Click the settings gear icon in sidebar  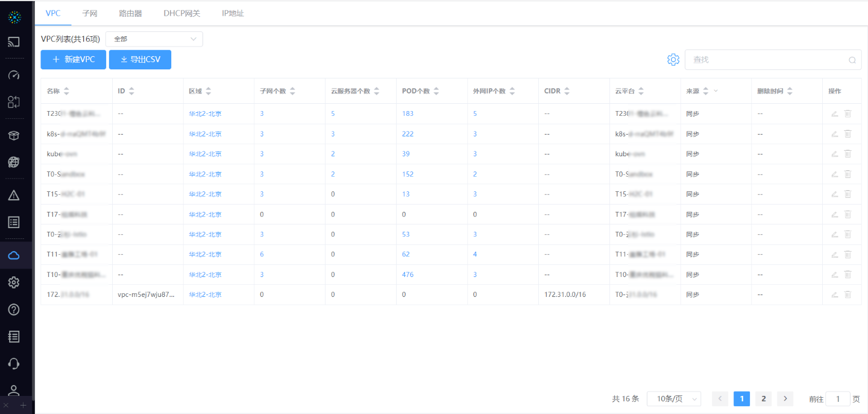point(14,282)
